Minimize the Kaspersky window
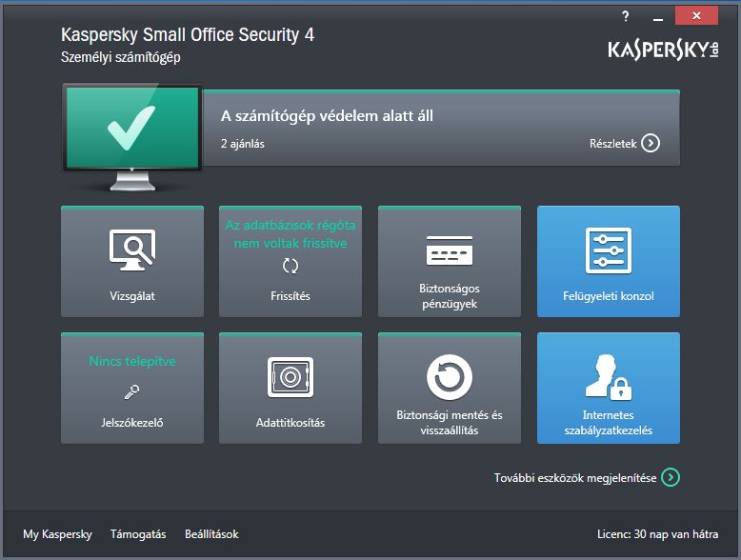 [x=659, y=16]
